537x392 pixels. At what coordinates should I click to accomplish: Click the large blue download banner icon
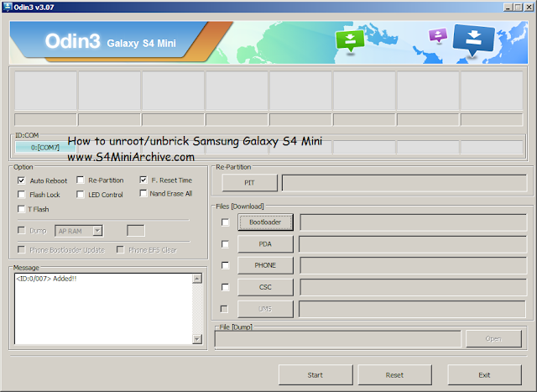point(473,39)
